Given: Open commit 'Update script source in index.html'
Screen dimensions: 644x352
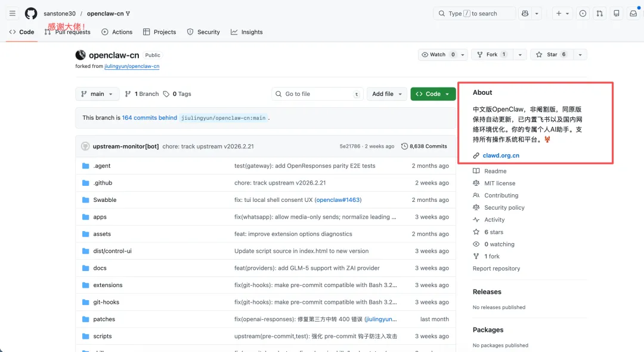Looking at the screenshot, I should (x=302, y=251).
